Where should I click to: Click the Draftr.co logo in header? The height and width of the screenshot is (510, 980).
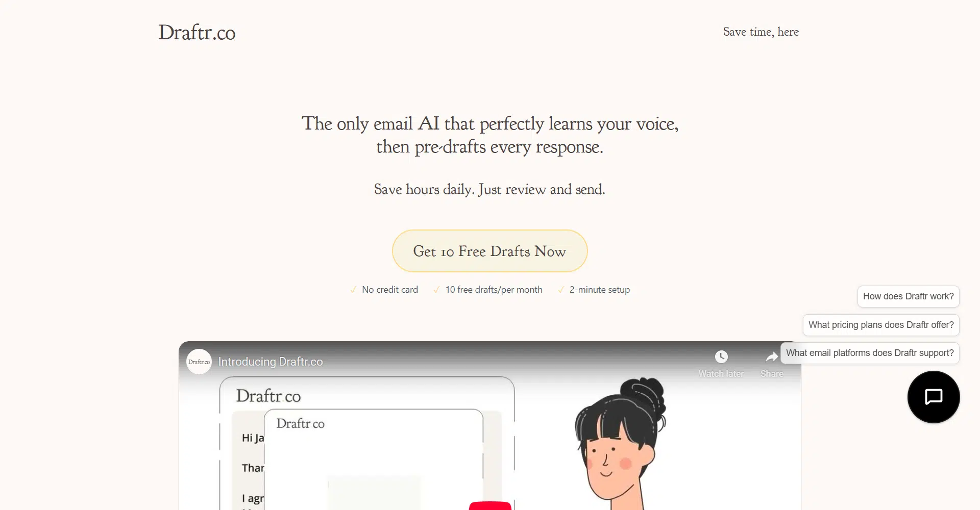point(197,32)
